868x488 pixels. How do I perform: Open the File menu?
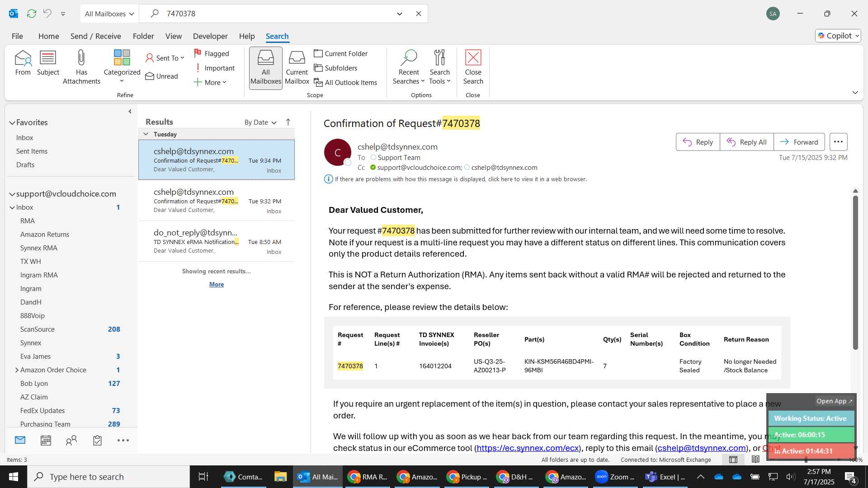[x=17, y=36]
